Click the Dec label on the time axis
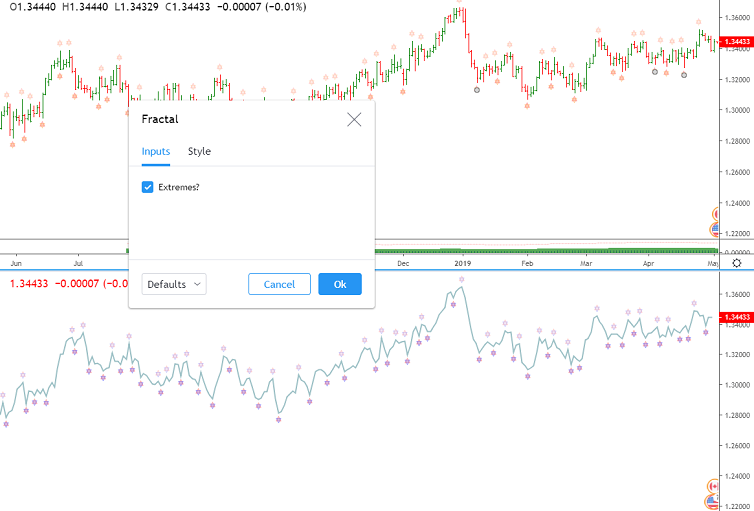754x511 pixels. click(403, 263)
